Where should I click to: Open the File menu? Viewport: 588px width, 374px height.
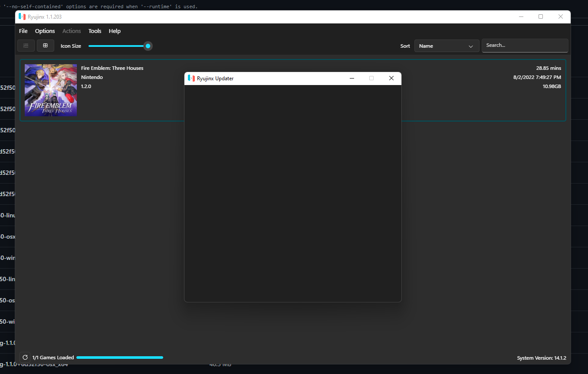(23, 31)
